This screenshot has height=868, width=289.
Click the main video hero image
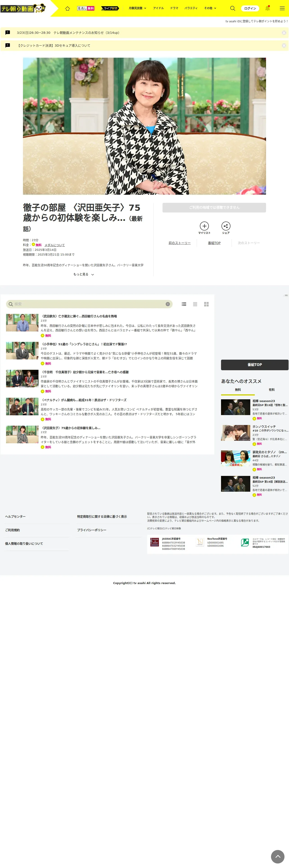(144, 126)
